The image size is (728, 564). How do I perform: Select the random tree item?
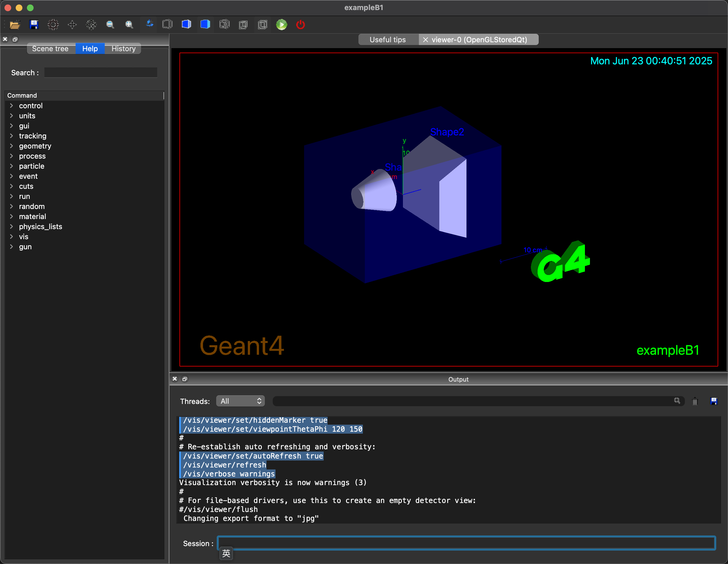click(x=32, y=206)
